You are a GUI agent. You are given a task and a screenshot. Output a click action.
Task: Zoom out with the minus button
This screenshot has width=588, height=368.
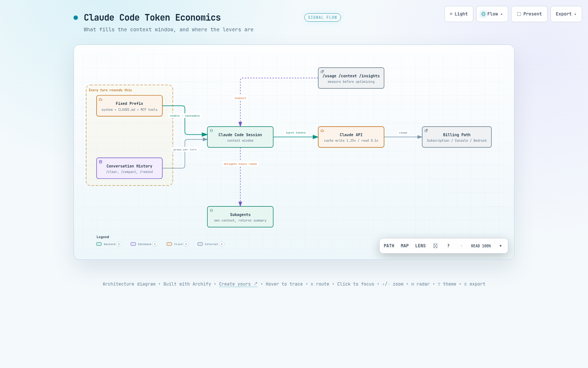tap(461, 246)
